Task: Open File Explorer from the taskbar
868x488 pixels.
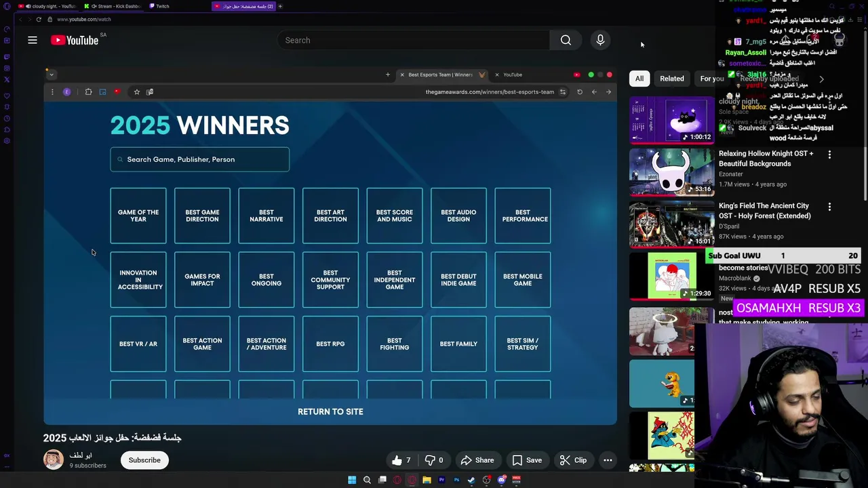Action: coord(427,480)
